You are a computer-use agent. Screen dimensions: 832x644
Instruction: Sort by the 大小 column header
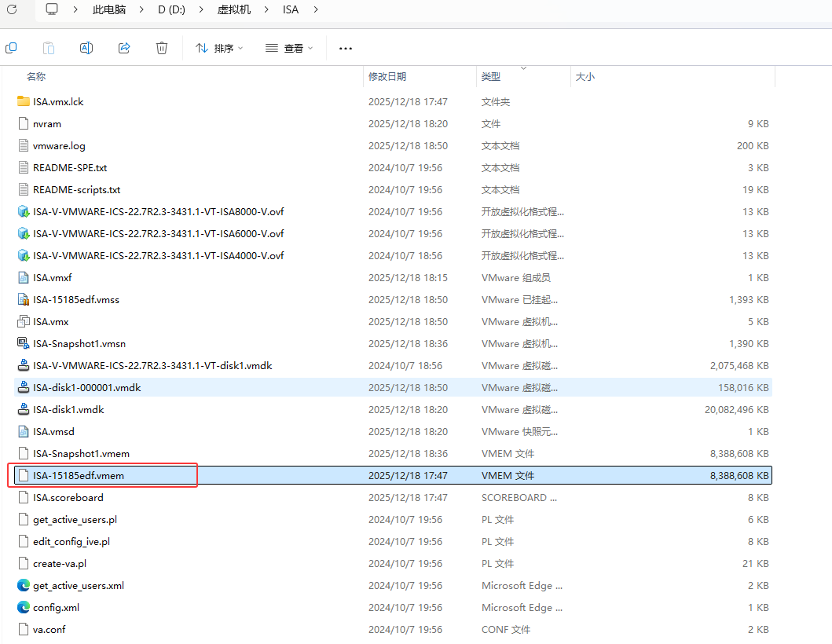click(x=585, y=76)
